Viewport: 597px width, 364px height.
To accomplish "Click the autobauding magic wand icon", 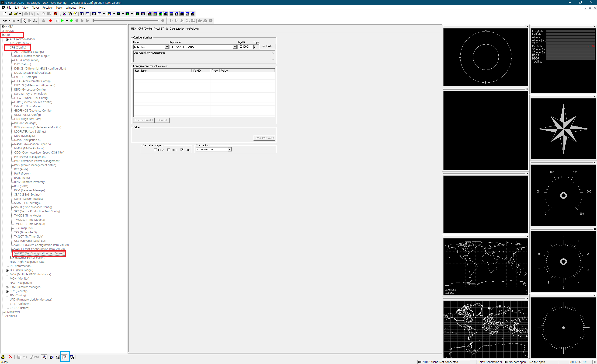I will [x=24, y=21].
